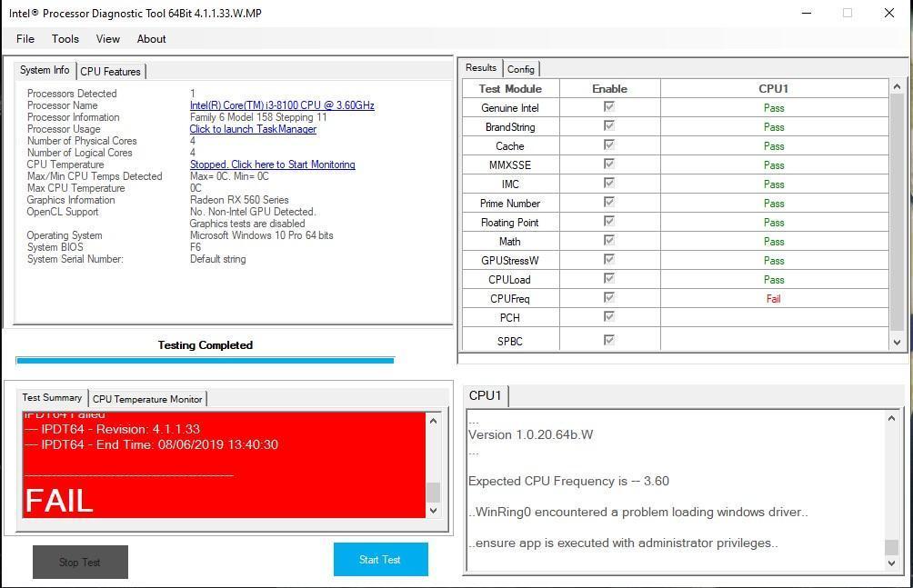Toggle the BrandString test checkbox
This screenshot has height=588, width=913.
tap(609, 125)
